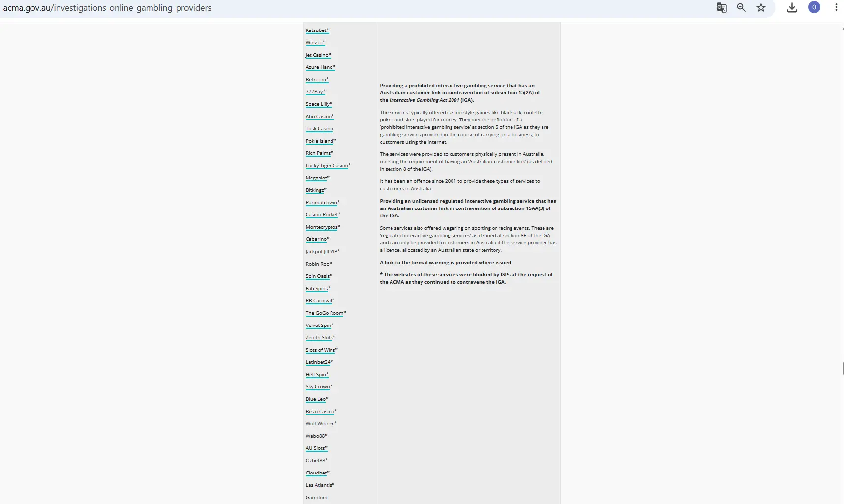
Task: Open the Abo Casino link
Action: (x=320, y=117)
